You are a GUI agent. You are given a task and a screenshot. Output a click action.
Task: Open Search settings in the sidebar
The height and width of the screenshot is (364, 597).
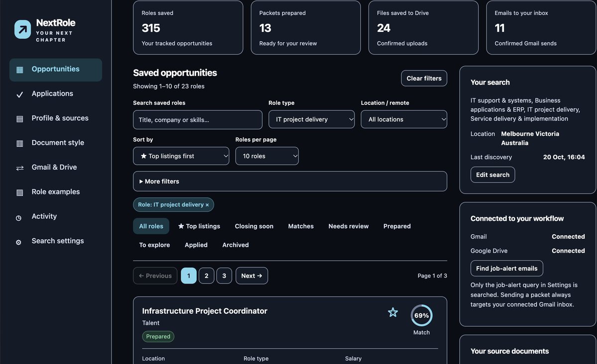56,241
